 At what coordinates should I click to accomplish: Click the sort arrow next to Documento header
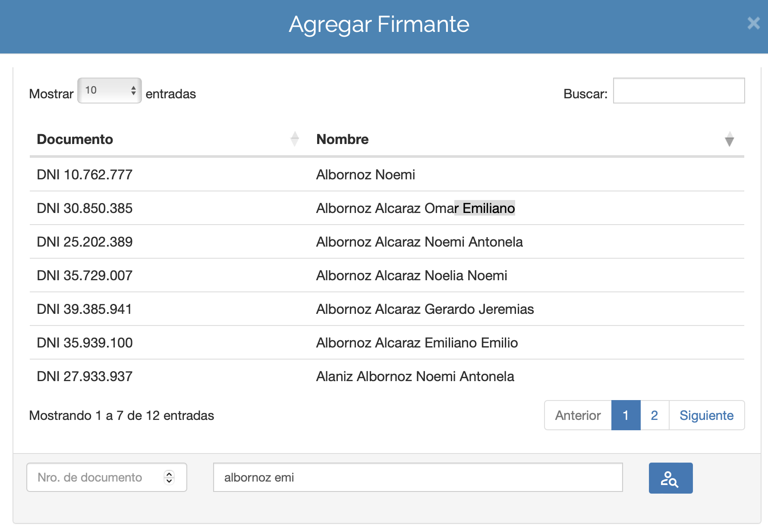pos(295,139)
